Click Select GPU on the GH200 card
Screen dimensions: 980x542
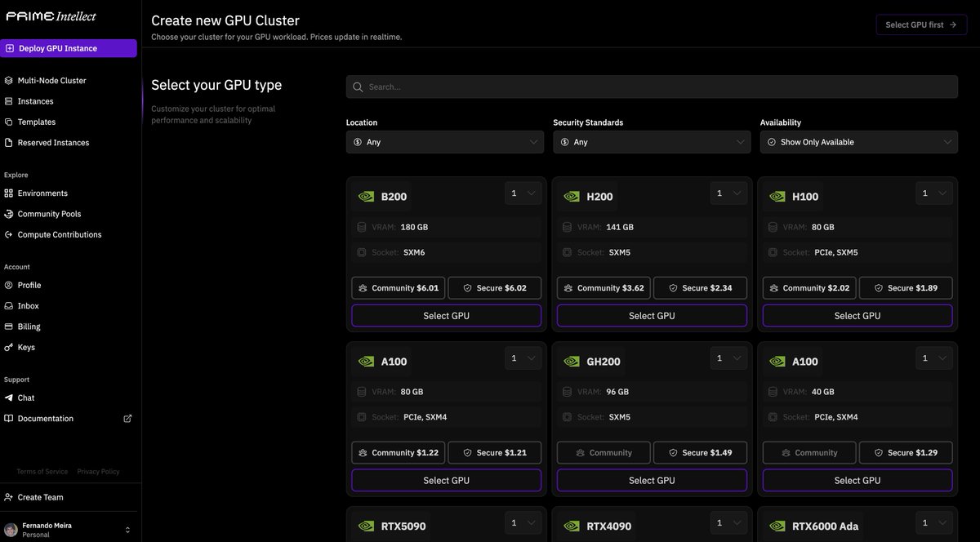(653, 481)
